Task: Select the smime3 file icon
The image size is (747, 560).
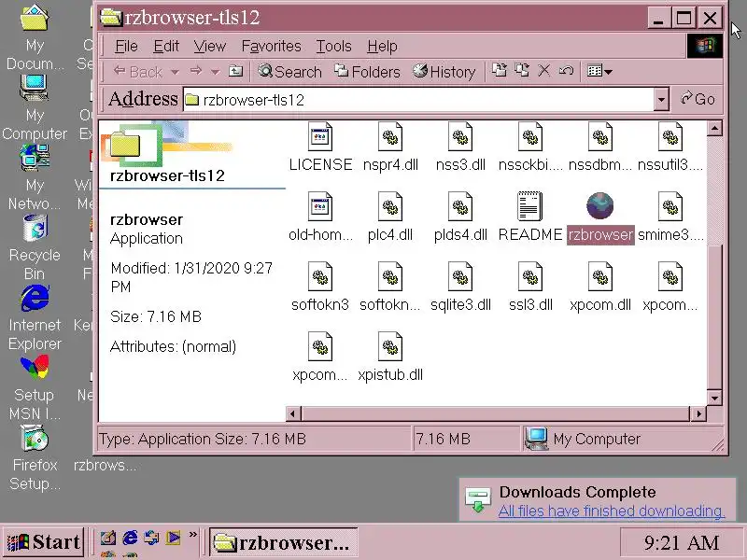Action: 670,206
